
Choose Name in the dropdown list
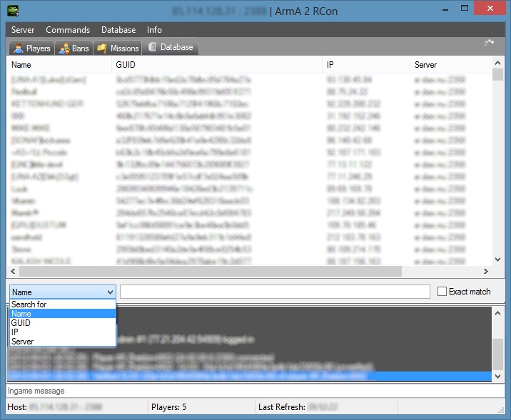(x=63, y=314)
